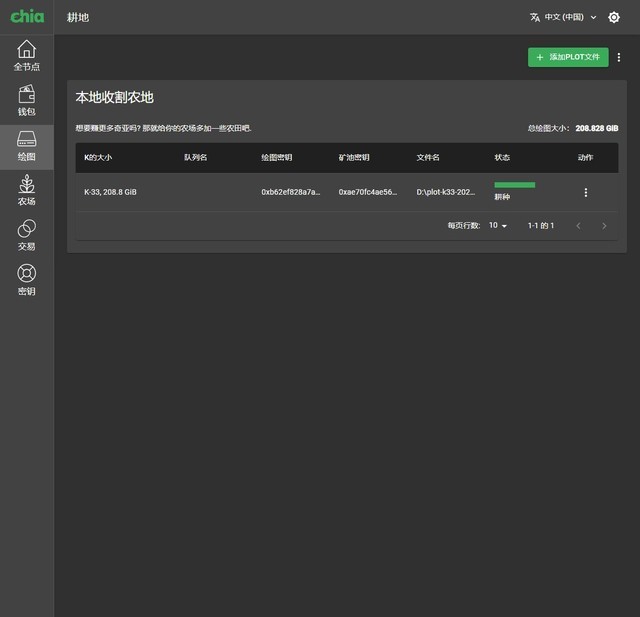Click the 本地收割农地 heading
The image size is (640, 617).
pos(114,98)
